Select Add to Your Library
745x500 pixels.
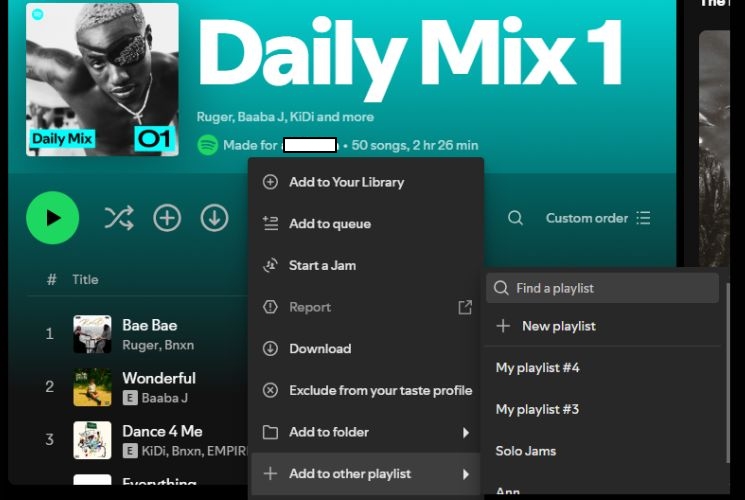click(346, 182)
